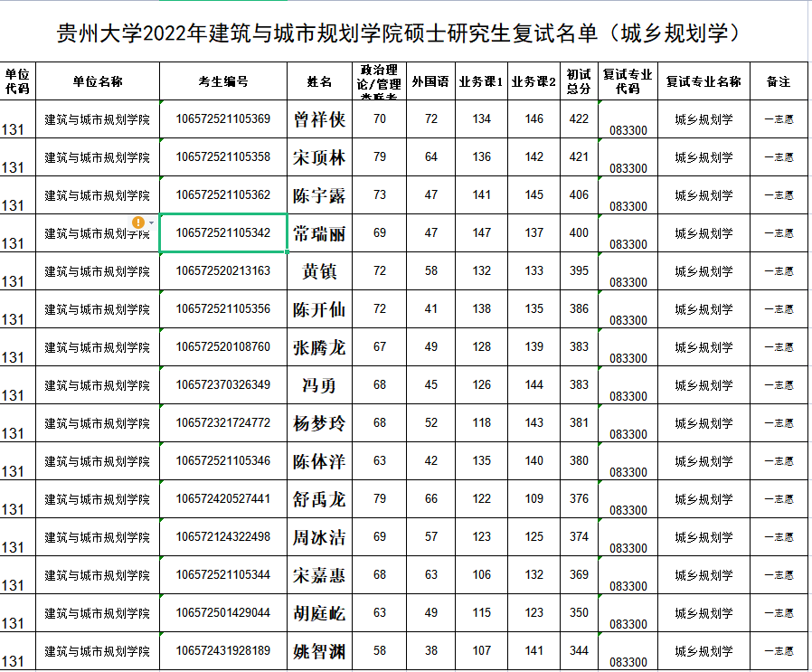Click the orange error warning icon
Image resolution: width=812 pixels, height=672 pixels.
pyautogui.click(x=138, y=222)
